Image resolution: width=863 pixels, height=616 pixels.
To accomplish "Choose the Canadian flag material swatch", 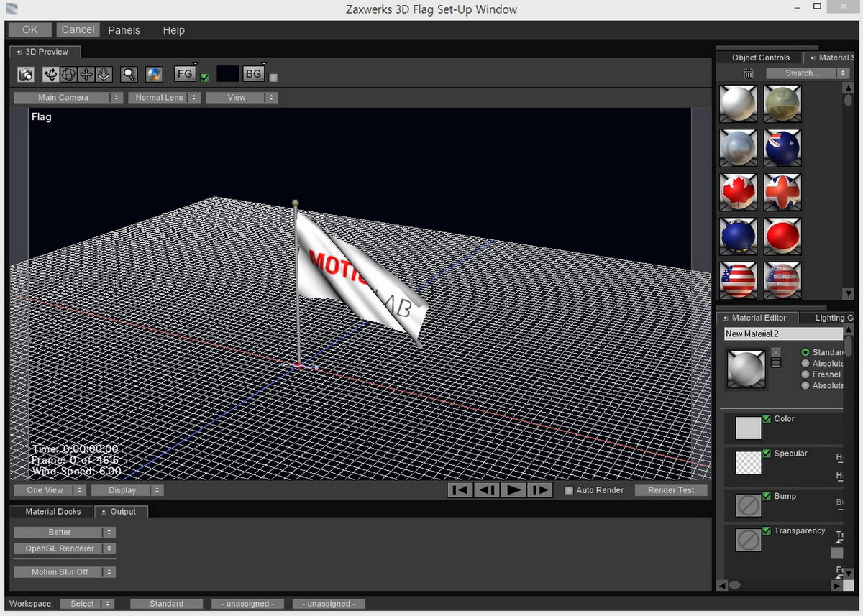I will 739,192.
